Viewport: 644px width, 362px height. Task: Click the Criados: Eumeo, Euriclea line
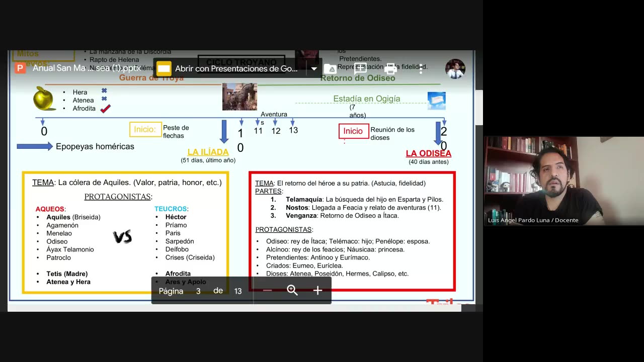(304, 265)
